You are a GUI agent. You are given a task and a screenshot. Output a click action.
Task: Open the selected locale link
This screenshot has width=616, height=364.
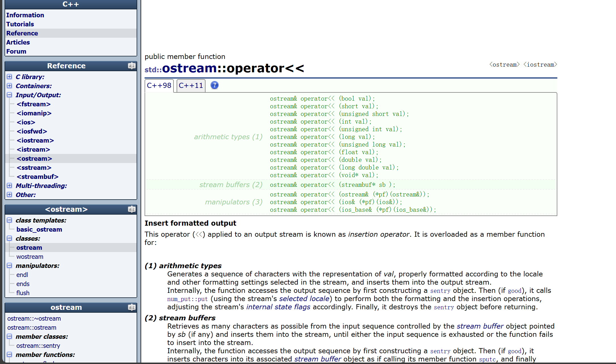(x=304, y=299)
